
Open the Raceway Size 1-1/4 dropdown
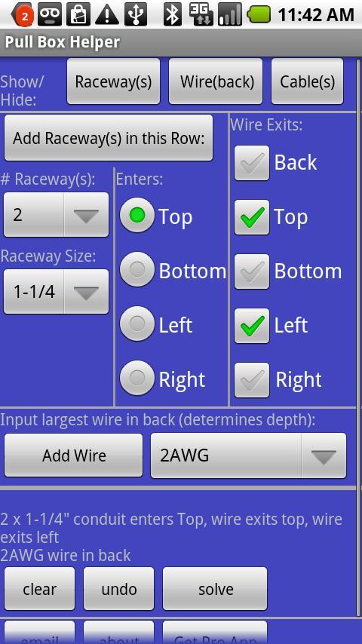(57, 292)
